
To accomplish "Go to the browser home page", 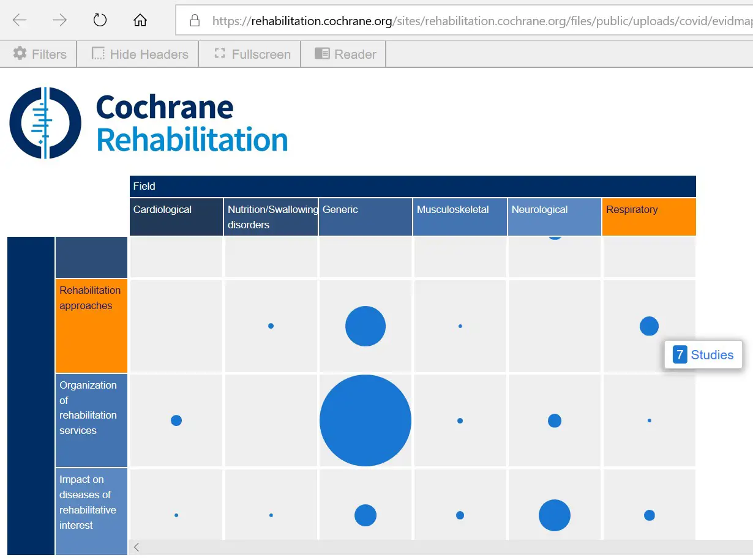I will pyautogui.click(x=140, y=20).
